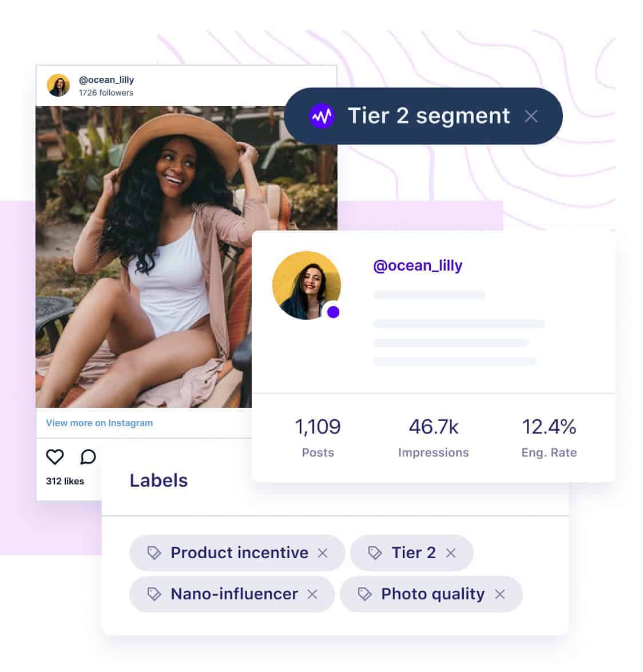Click the tag icon on Nano-influencer

pos(154,594)
